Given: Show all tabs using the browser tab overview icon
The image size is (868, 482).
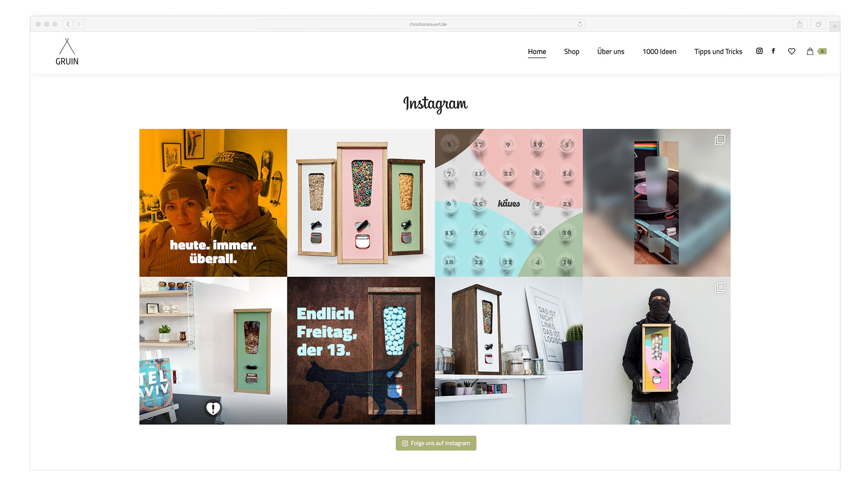Looking at the screenshot, I should 818,24.
